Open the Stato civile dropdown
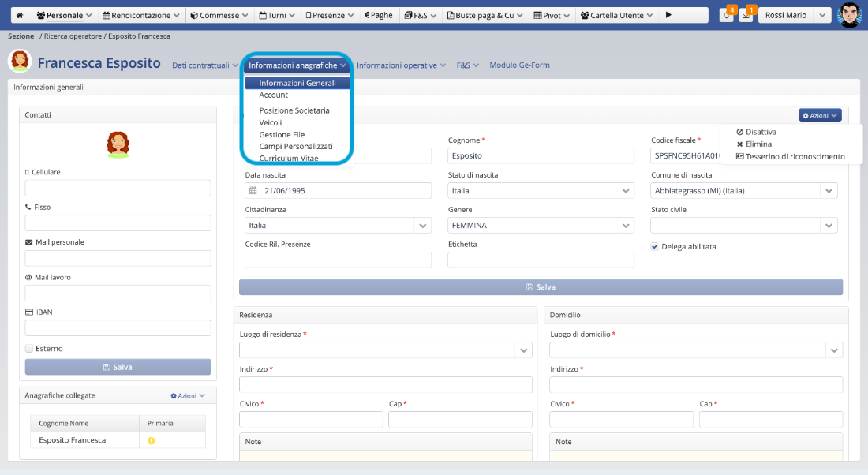Viewport: 868px width, 475px height. click(x=829, y=225)
